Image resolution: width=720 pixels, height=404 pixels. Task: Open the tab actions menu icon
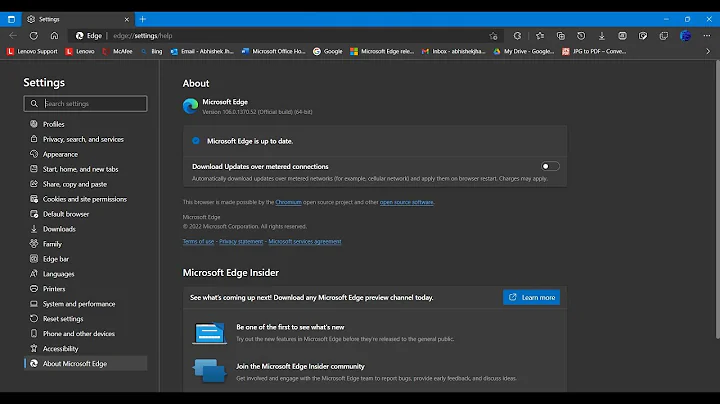click(x=11, y=19)
